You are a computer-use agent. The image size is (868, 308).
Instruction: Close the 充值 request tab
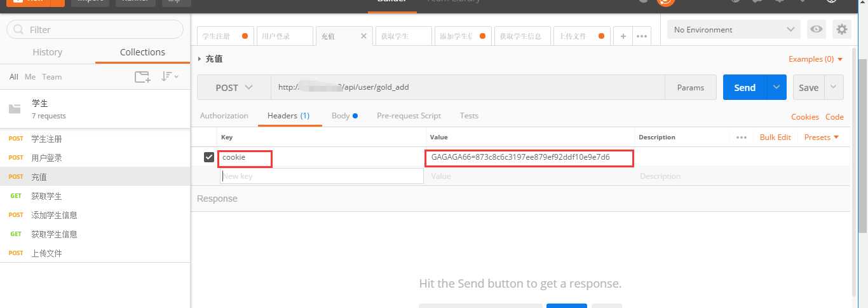coord(363,36)
